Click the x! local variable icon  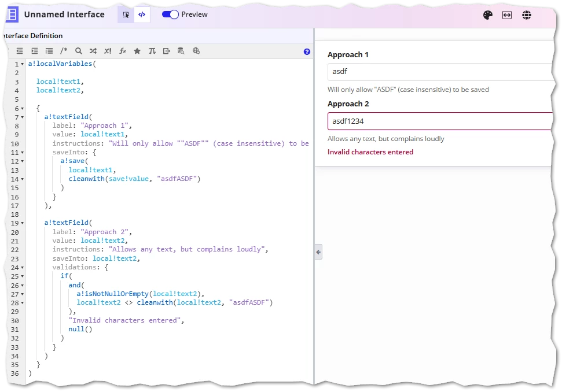point(108,51)
